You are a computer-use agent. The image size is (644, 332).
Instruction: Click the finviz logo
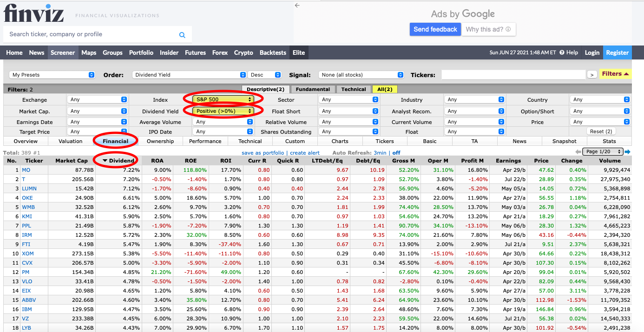[x=34, y=13]
